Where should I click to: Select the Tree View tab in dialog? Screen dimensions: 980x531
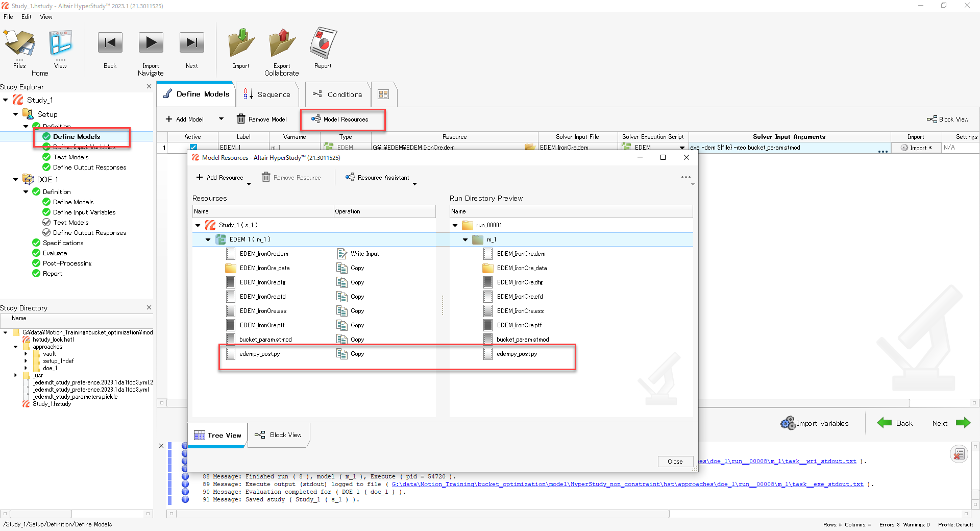tap(218, 435)
